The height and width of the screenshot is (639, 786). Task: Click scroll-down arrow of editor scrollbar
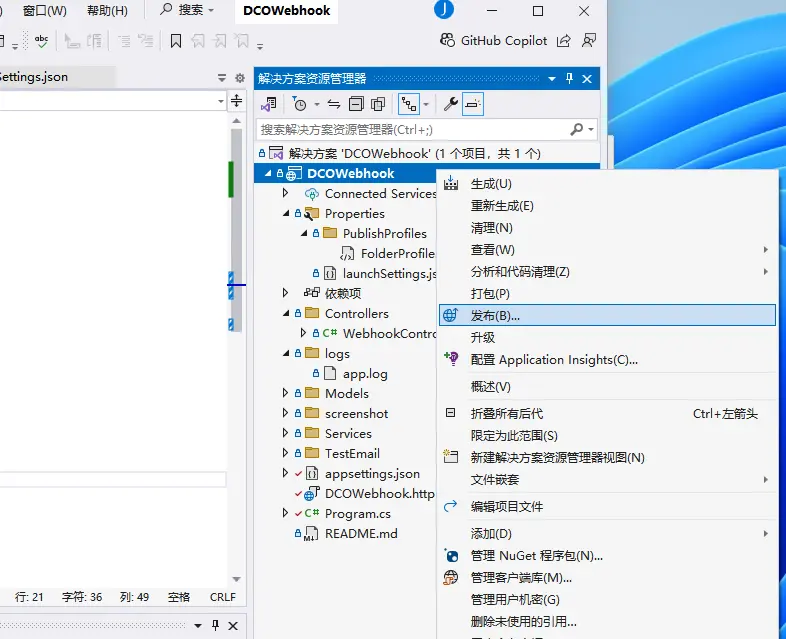[x=237, y=579]
